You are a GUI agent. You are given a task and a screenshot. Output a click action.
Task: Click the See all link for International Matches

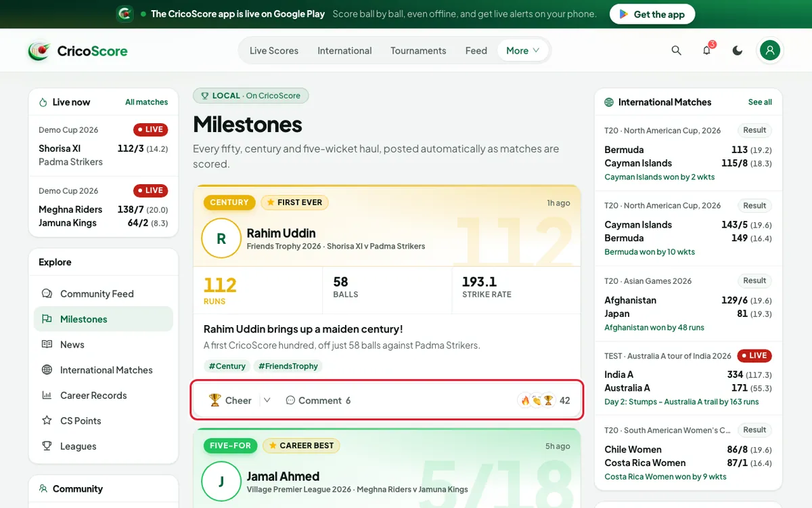click(760, 102)
